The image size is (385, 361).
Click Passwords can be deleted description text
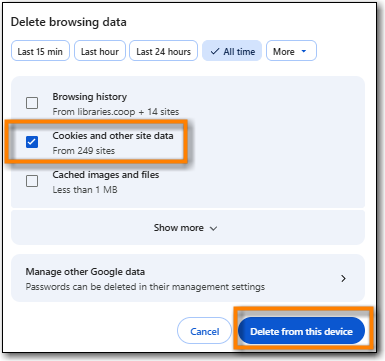[145, 287]
